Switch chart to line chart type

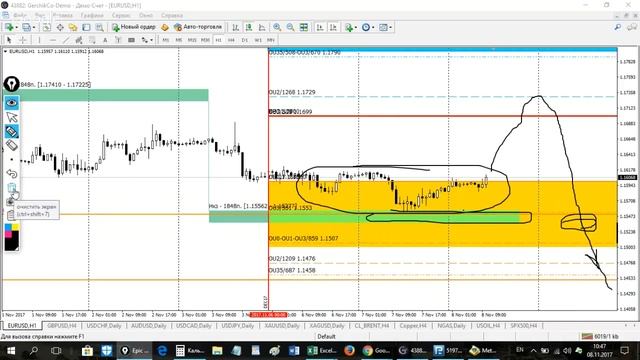coord(262,27)
